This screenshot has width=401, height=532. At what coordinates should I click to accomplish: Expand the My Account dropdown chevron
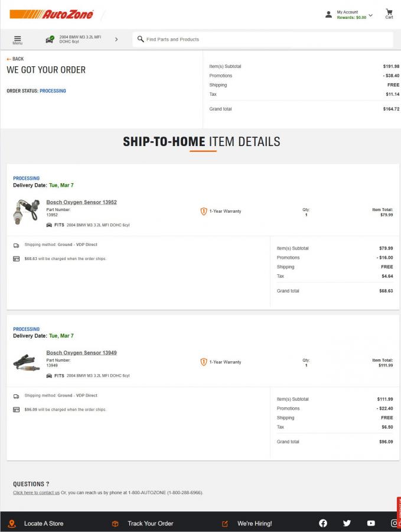[371, 15]
